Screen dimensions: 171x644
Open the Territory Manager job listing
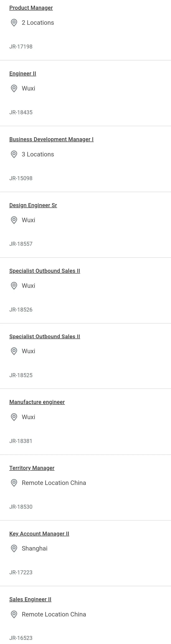pyautogui.click(x=32, y=468)
